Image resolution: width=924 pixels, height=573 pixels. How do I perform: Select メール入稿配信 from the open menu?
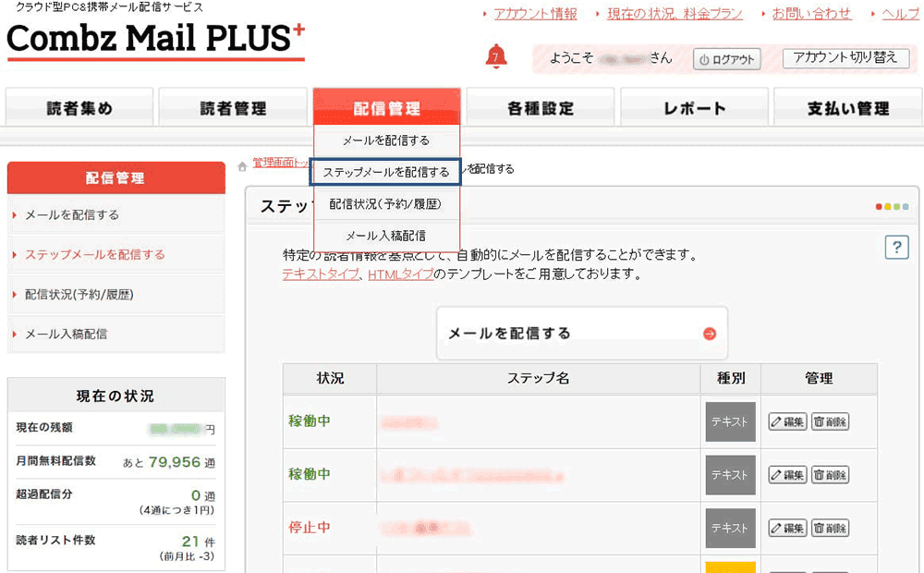[x=385, y=235]
